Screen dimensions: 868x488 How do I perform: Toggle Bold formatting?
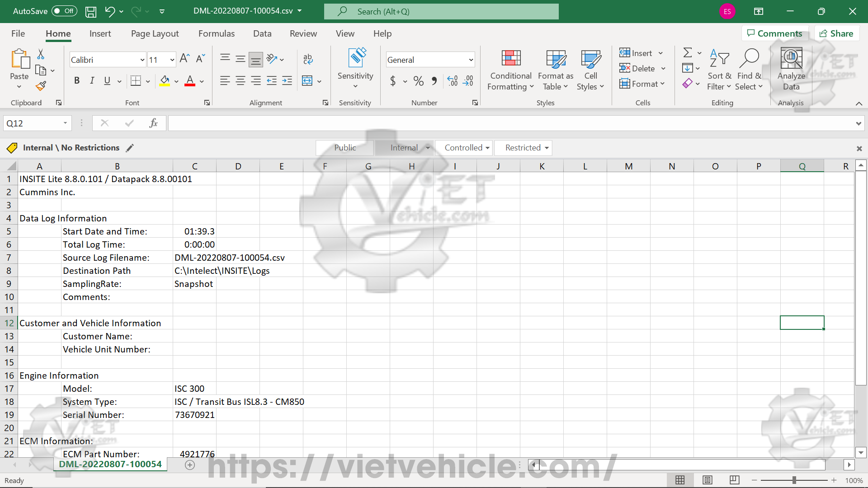click(77, 81)
